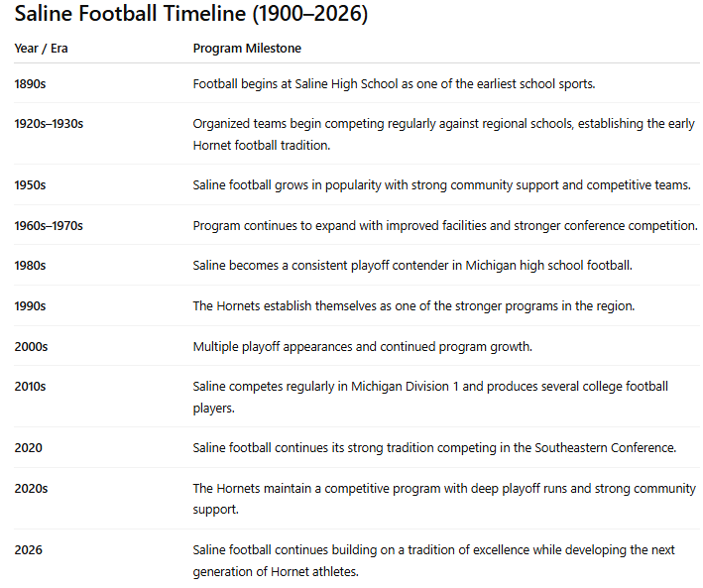Click the consistent playoff contender milestone text
703x588 pixels.
coord(411,266)
